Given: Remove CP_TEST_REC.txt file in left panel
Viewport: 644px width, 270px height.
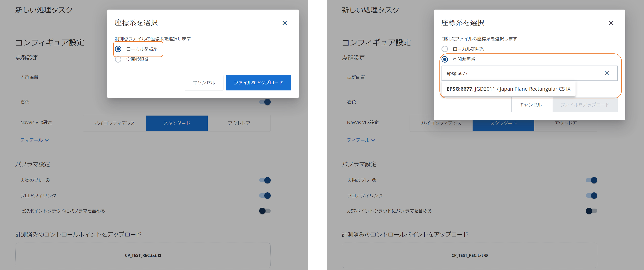Looking at the screenshot, I should (160, 255).
